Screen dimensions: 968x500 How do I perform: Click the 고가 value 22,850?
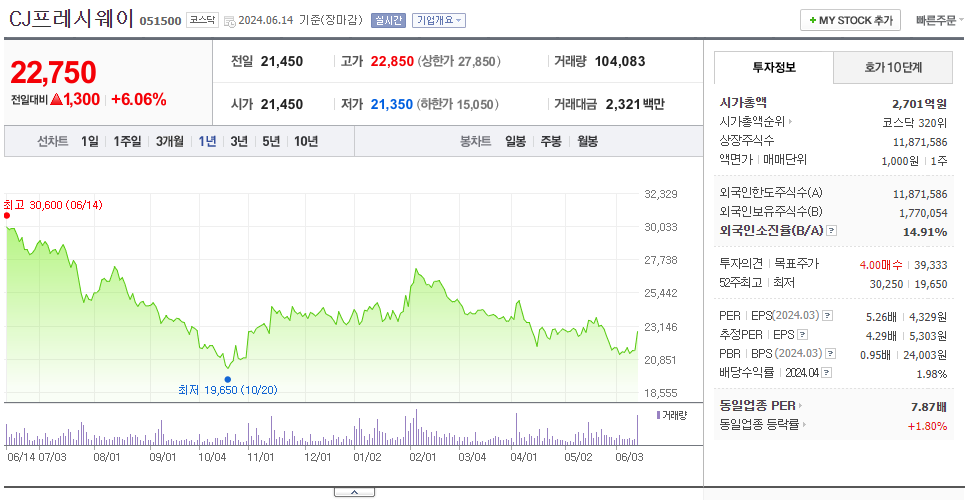click(x=392, y=62)
